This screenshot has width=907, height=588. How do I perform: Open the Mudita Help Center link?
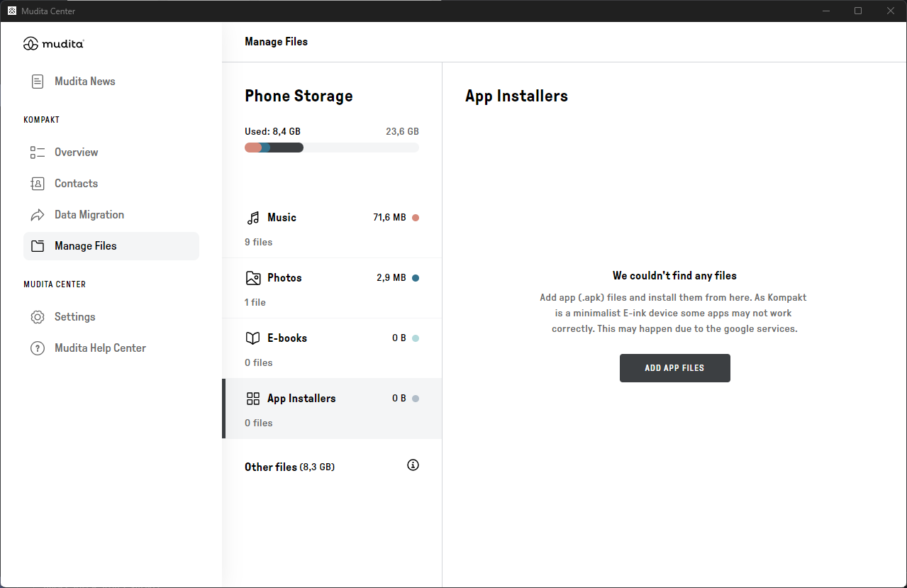tap(111, 348)
